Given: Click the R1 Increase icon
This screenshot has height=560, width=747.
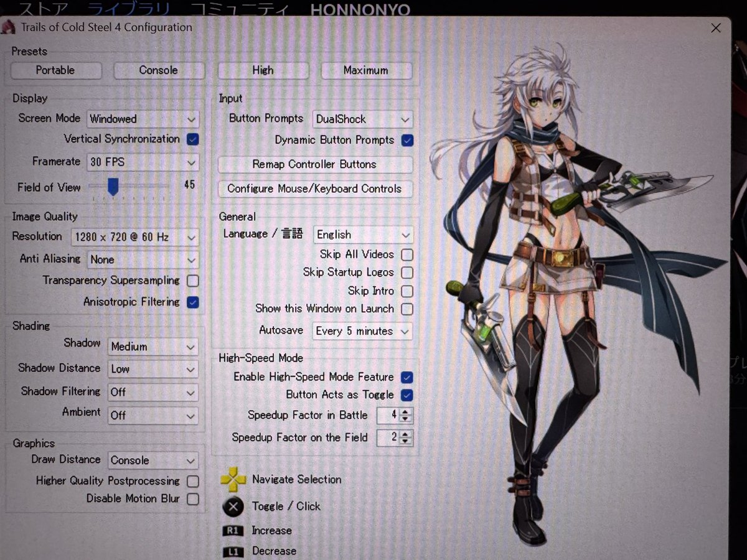Looking at the screenshot, I should point(233,531).
